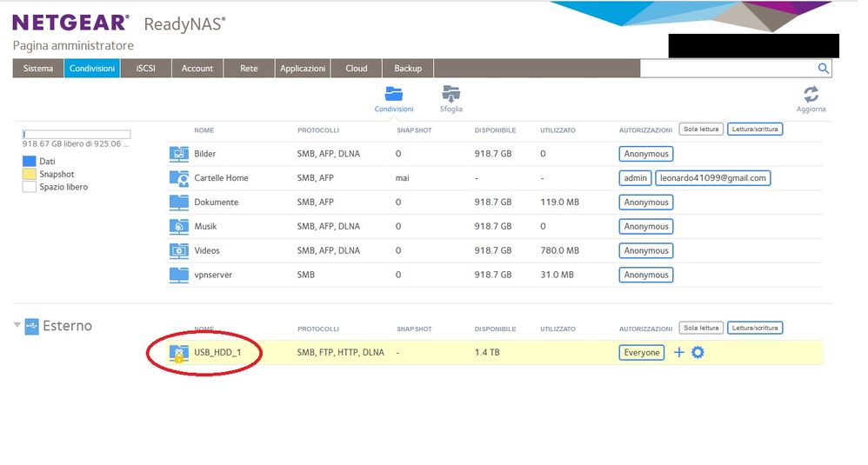Click the NETGEAR logo
The width and height of the screenshot is (868, 465).
click(x=70, y=23)
